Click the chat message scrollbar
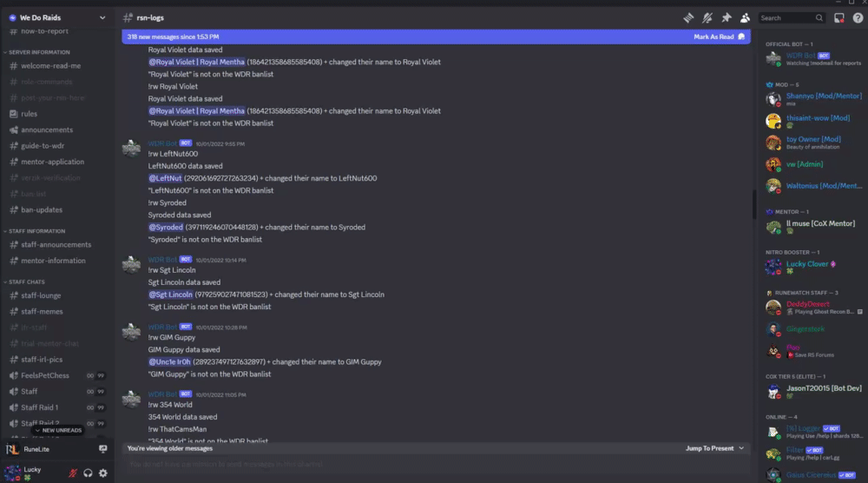 click(753, 205)
